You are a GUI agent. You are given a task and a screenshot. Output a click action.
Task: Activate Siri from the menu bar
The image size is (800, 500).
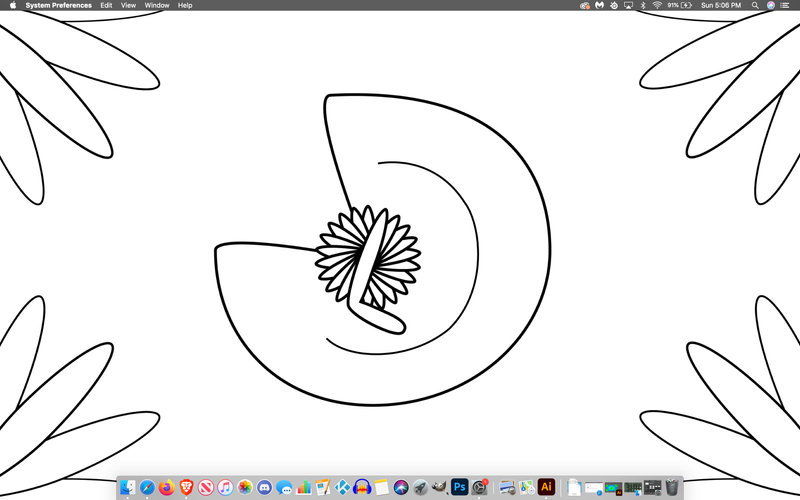point(770,5)
